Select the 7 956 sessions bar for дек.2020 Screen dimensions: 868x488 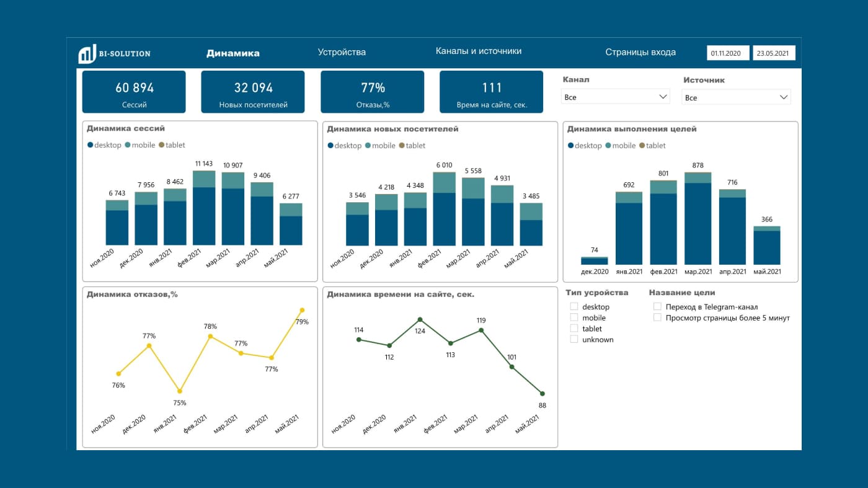pyautogui.click(x=146, y=218)
